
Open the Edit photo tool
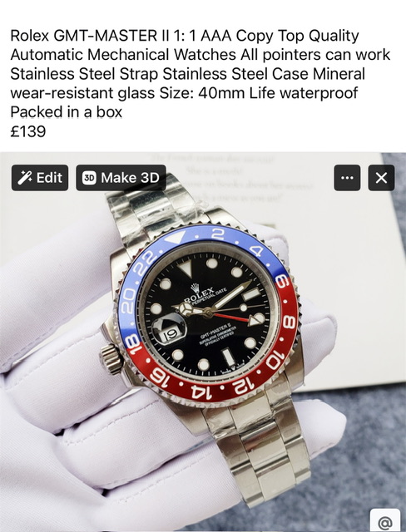pos(40,178)
